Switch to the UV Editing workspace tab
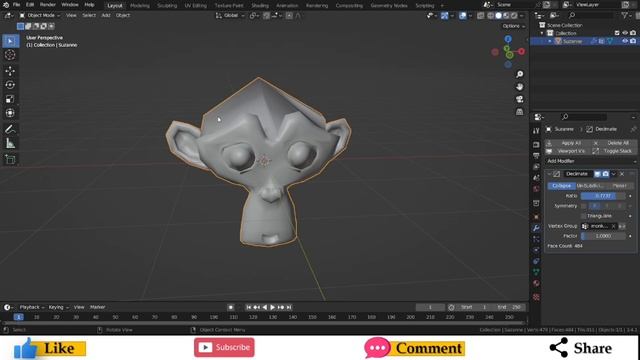 pyautogui.click(x=196, y=6)
